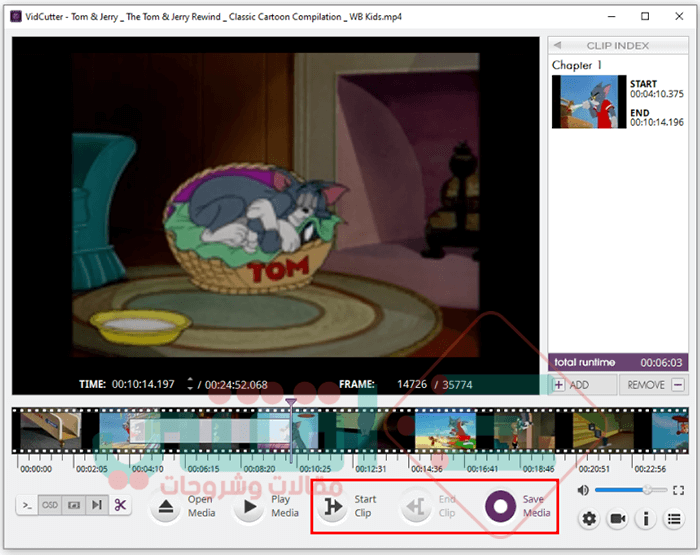Click the highlighted clip region on the timeline

coord(210,431)
